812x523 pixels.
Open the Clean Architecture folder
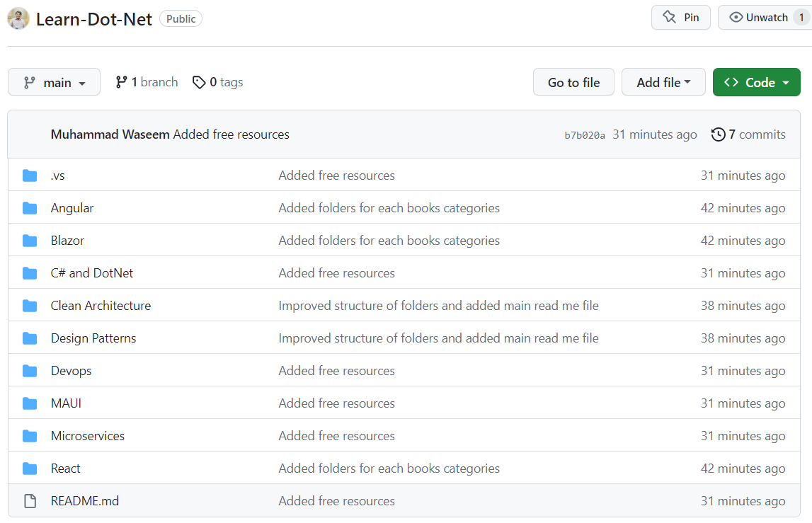coord(101,306)
